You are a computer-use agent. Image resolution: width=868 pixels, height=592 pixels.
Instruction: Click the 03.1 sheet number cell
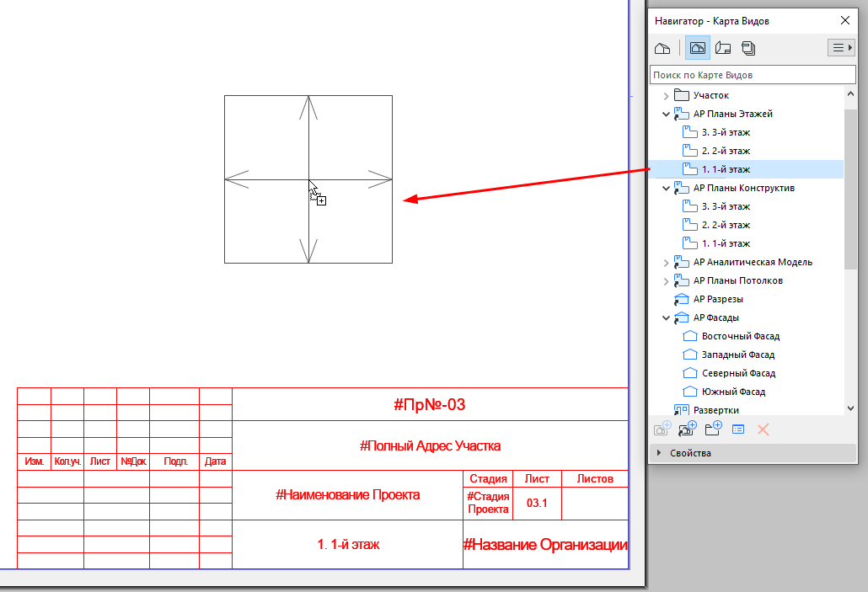click(537, 503)
